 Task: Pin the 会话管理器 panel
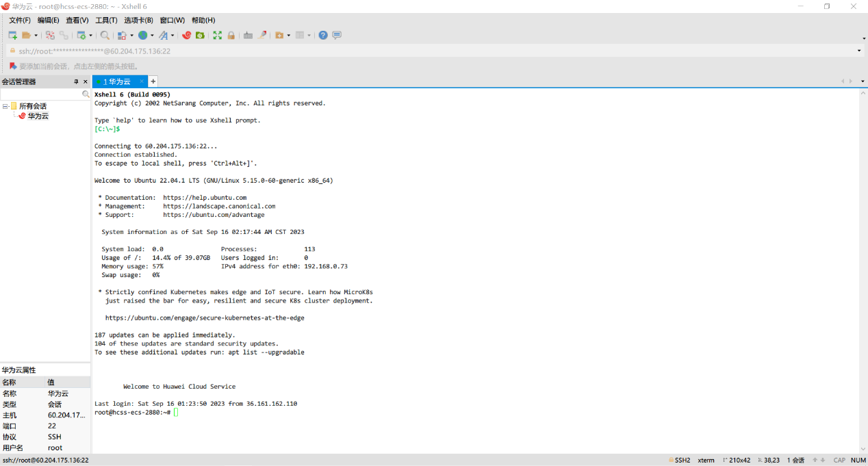coord(76,81)
